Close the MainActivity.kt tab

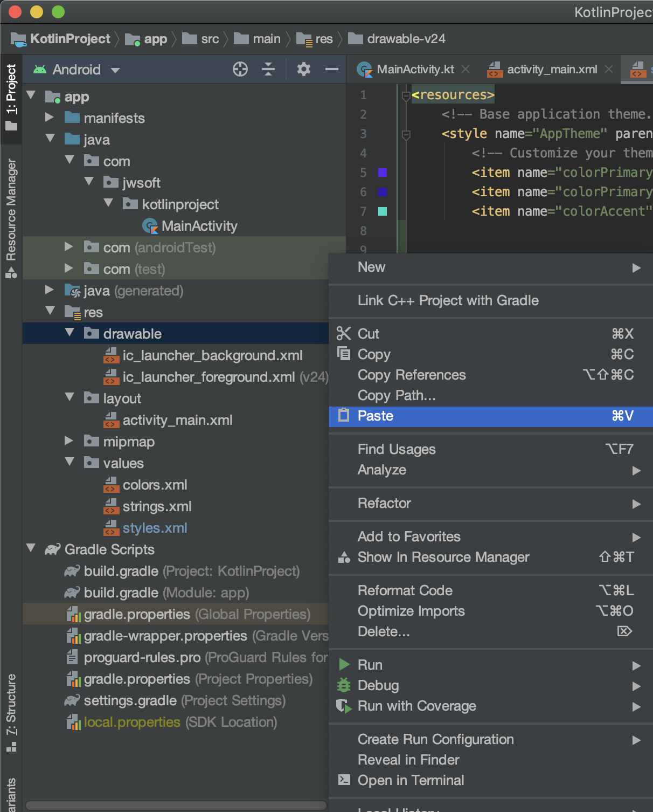(x=466, y=70)
